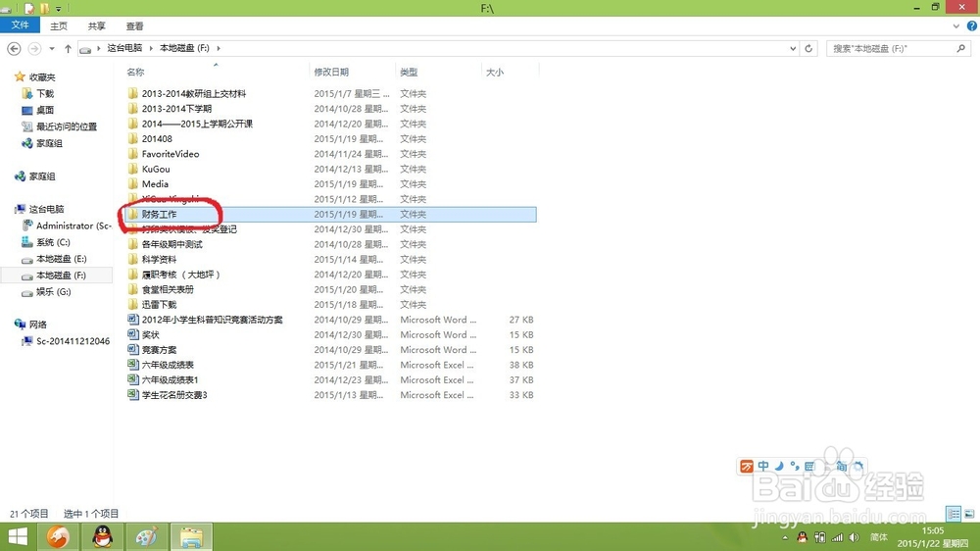Open the recent locations dropdown arrow

[x=52, y=48]
